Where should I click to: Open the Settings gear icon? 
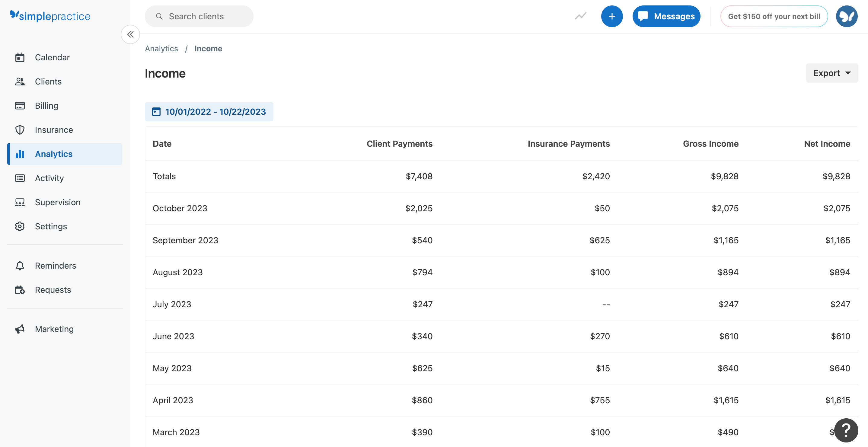pos(20,226)
